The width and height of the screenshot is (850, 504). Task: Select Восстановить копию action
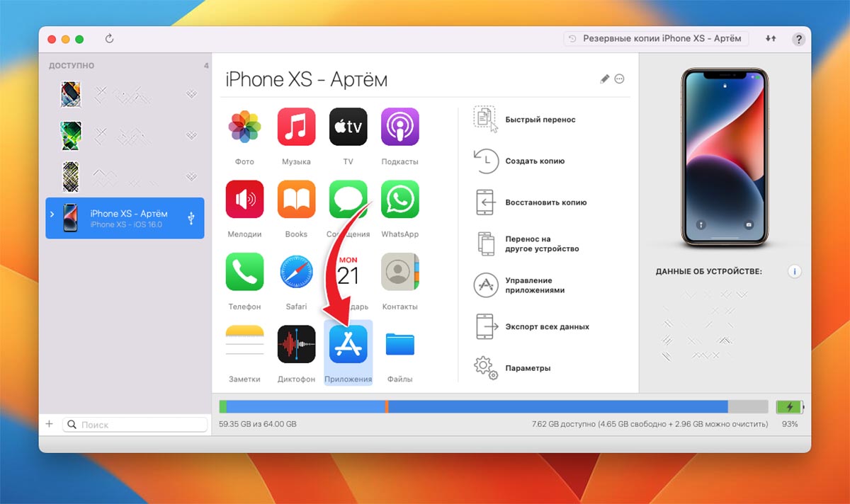(531, 202)
